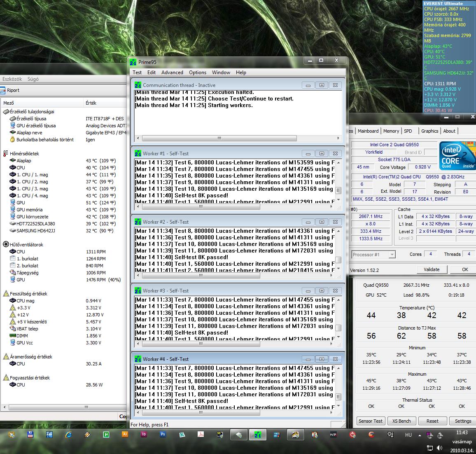Screen dimensions: 476x454
Task: Click Prime95 title bar icon
Action: point(133,62)
